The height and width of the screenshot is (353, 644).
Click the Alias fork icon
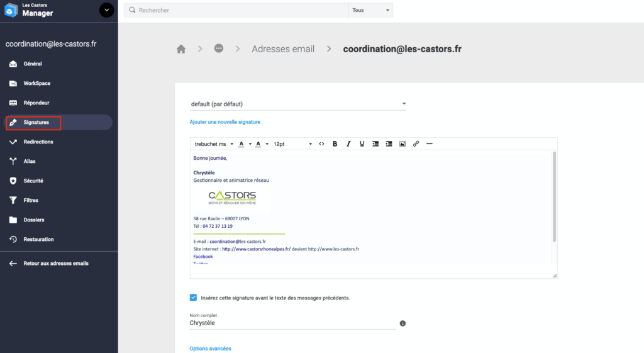[x=13, y=162]
